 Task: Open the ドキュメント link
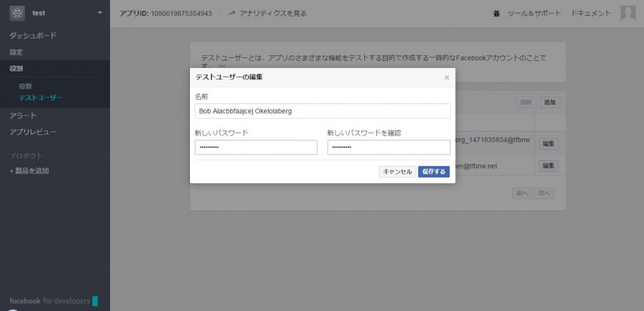click(x=591, y=14)
